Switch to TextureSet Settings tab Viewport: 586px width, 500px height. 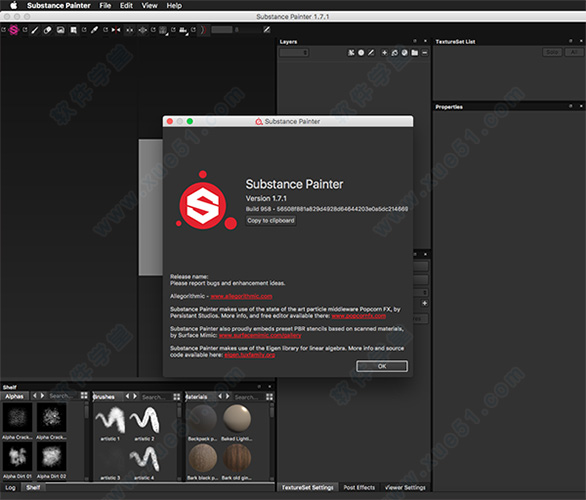click(x=308, y=487)
